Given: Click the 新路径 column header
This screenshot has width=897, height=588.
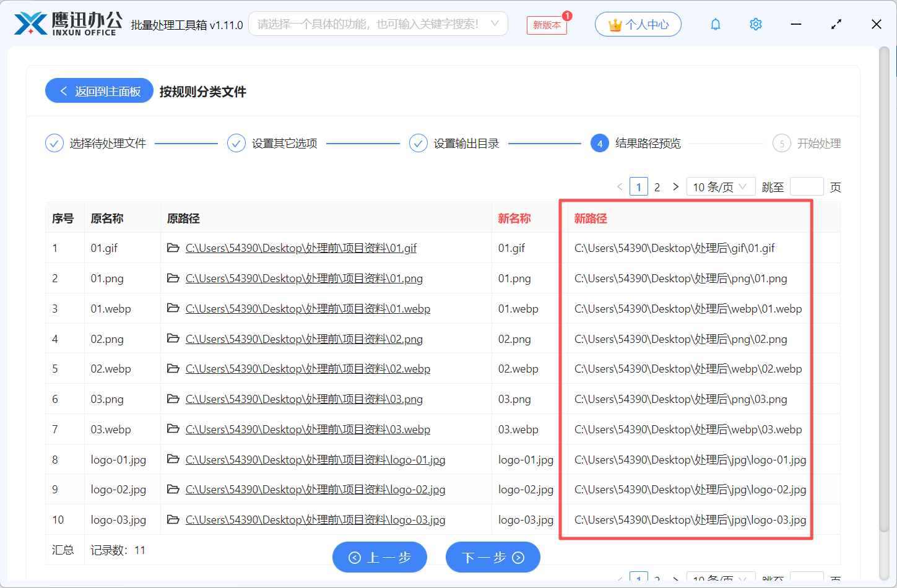Looking at the screenshot, I should click(x=591, y=218).
